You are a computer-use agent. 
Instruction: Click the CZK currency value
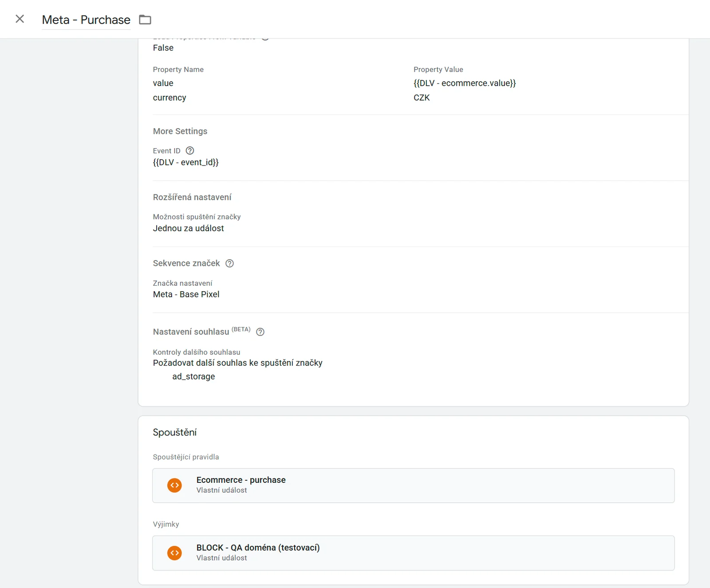click(422, 98)
